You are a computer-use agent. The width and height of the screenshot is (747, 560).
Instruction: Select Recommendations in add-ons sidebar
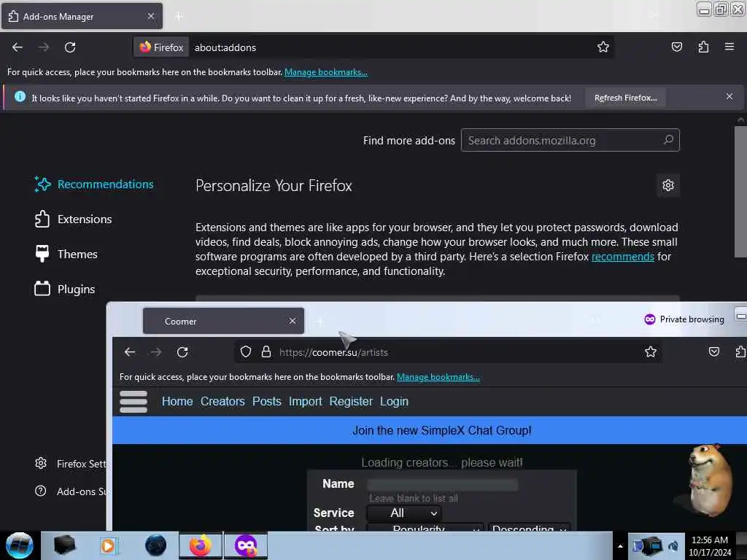click(x=94, y=184)
